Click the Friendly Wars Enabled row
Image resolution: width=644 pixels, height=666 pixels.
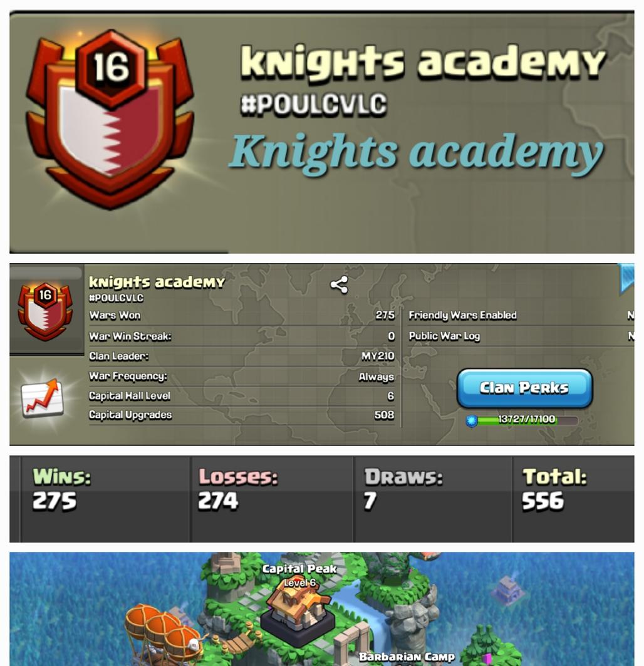click(521, 315)
